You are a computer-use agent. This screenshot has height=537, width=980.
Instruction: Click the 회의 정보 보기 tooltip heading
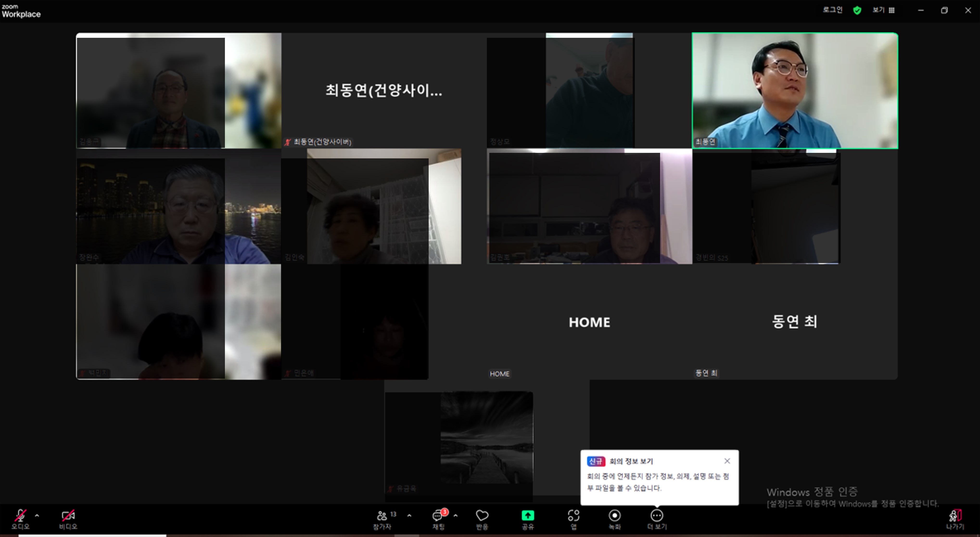(x=631, y=461)
